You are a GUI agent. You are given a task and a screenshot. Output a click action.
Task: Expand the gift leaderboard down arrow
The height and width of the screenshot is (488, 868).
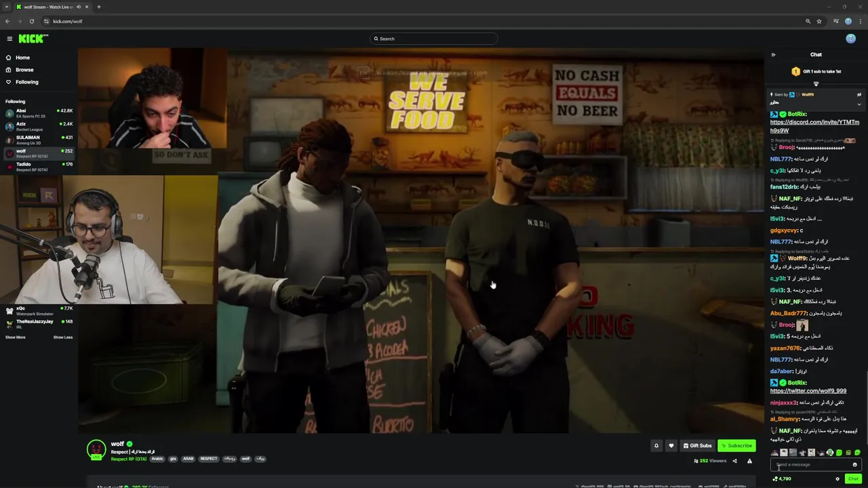coord(816,84)
